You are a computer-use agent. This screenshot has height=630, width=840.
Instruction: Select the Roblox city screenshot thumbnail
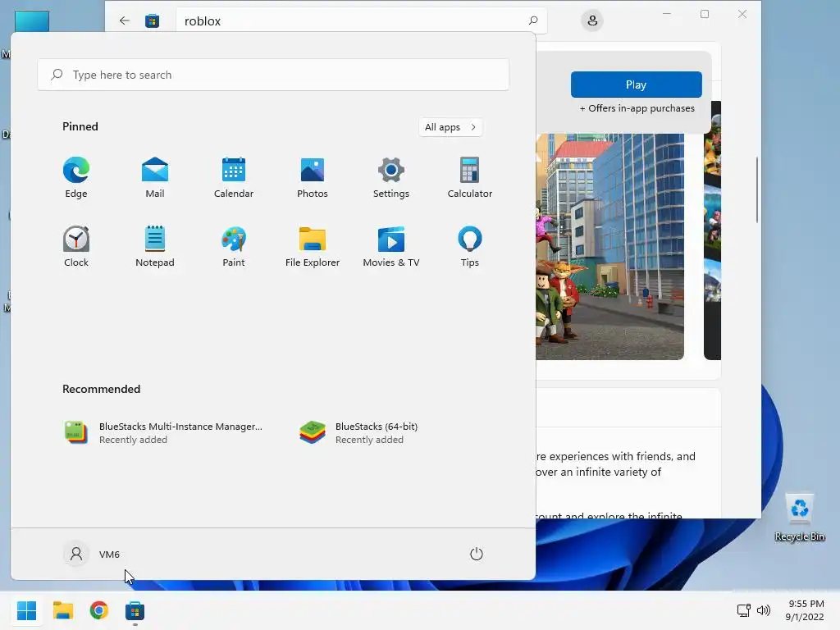(609, 246)
